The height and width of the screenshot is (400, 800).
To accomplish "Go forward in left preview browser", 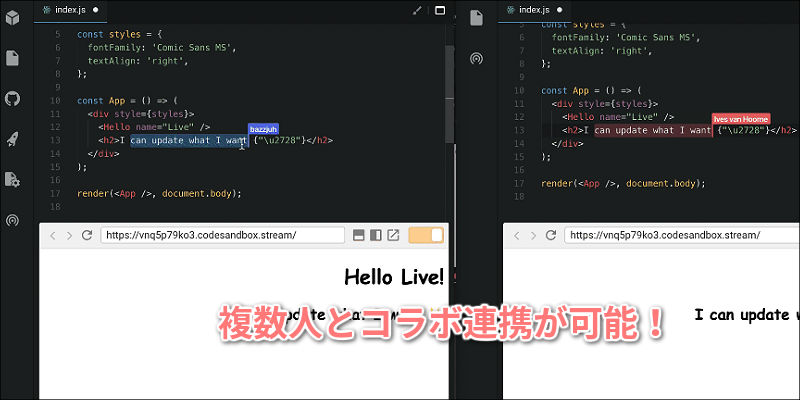I will pos(69,235).
